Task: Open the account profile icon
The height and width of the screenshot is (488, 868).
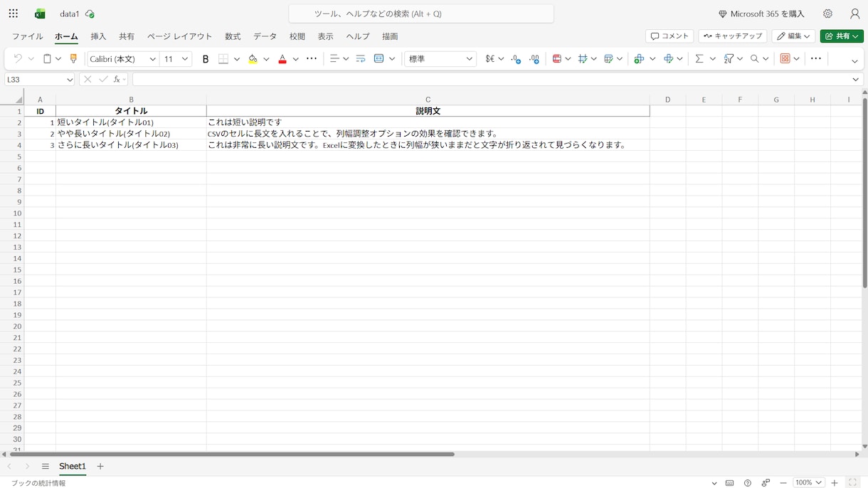Action: pos(854,14)
